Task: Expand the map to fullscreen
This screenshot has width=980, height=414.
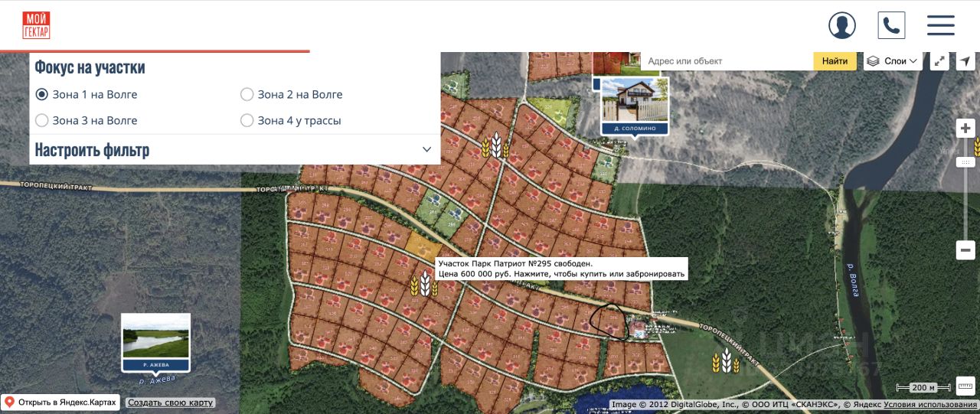Action: coord(939,61)
